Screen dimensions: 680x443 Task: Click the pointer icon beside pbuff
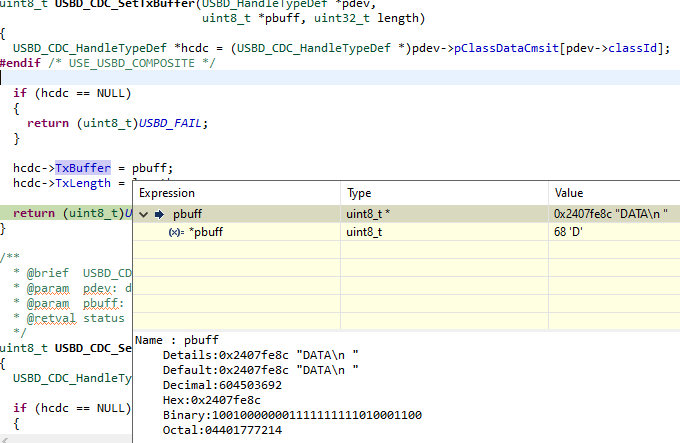(159, 214)
